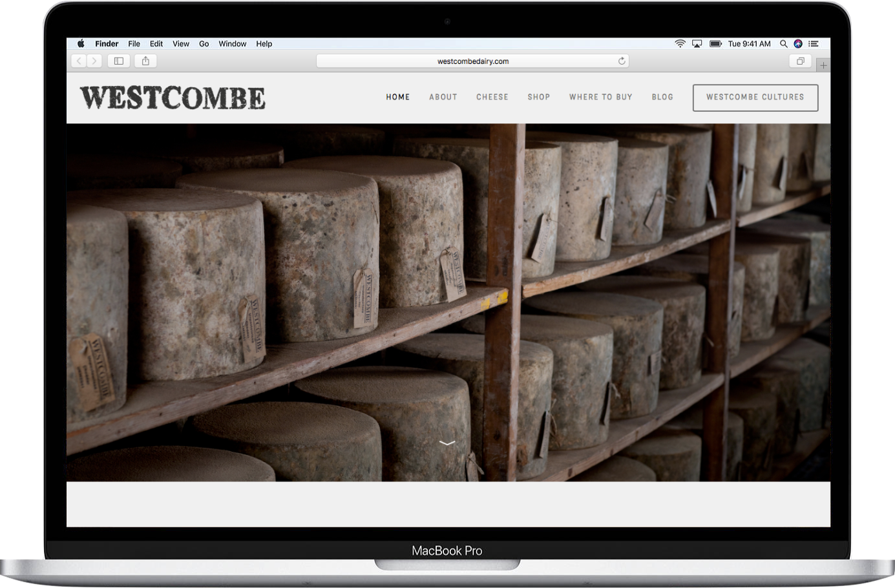Click the WESTCOMBE CULTURES button
895x588 pixels.
coord(755,97)
